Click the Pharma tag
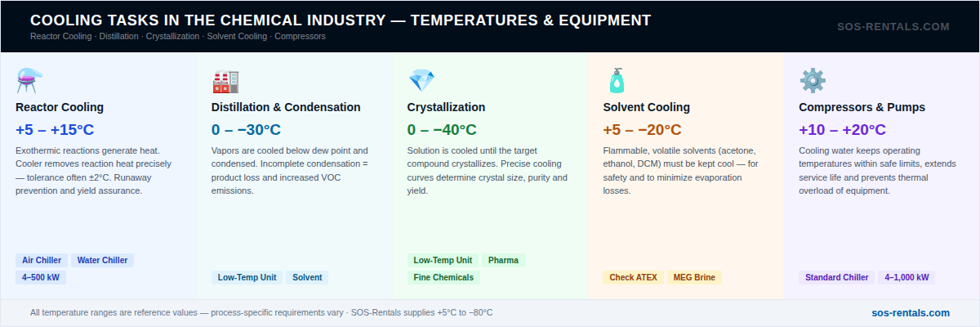 (503, 261)
